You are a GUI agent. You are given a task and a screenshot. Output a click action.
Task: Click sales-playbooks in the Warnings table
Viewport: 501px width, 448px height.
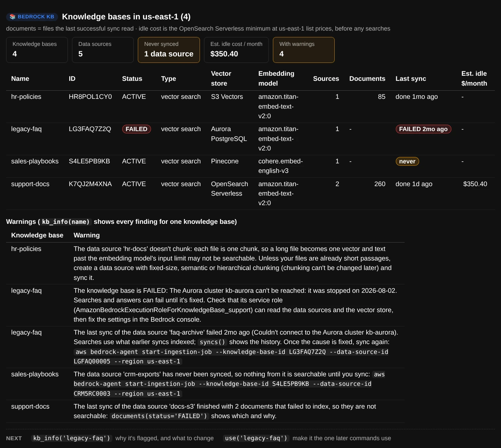click(x=35, y=374)
